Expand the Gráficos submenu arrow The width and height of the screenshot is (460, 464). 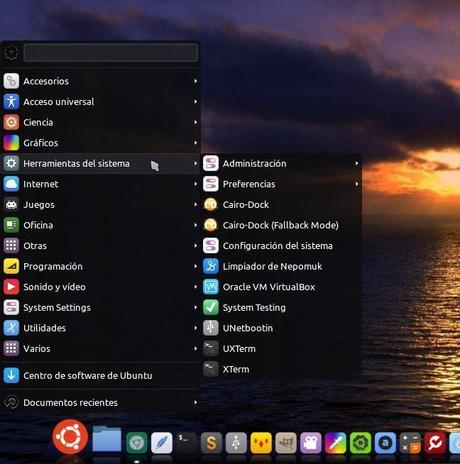196,143
